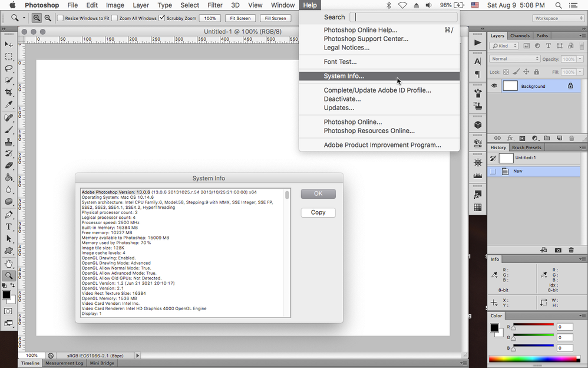Screen dimensions: 588x368
Task: Click the Copy button in System Info
Action: pyautogui.click(x=318, y=212)
